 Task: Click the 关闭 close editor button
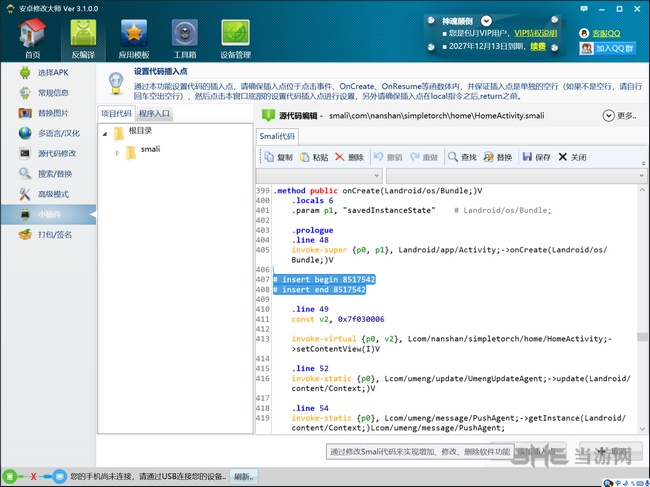572,157
